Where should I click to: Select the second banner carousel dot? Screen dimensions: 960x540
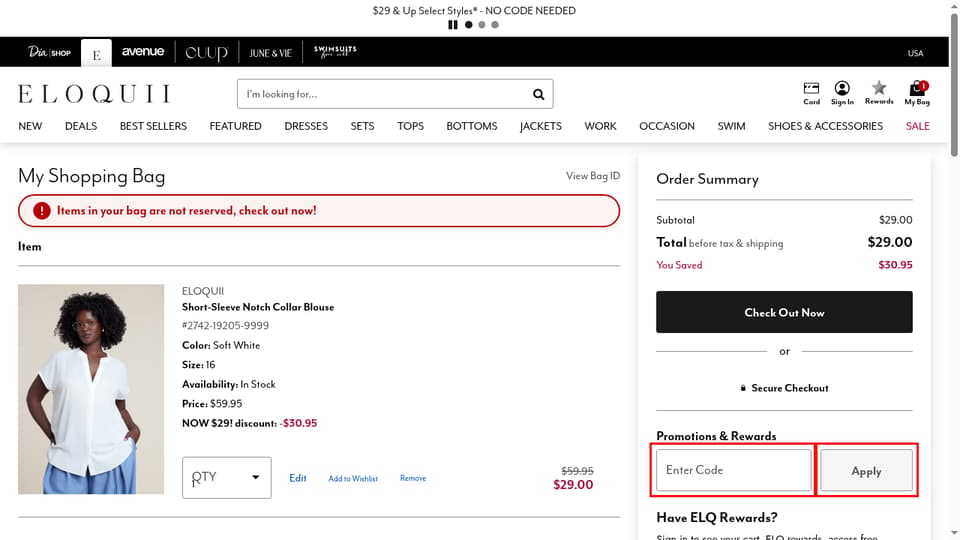pyautogui.click(x=482, y=25)
